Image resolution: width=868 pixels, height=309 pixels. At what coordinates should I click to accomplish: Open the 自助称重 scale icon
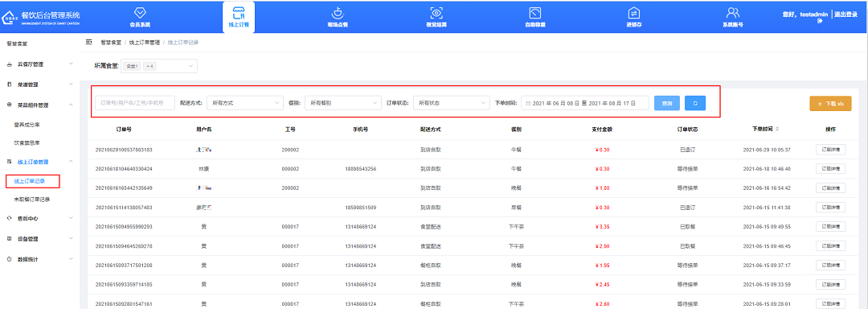tap(534, 12)
